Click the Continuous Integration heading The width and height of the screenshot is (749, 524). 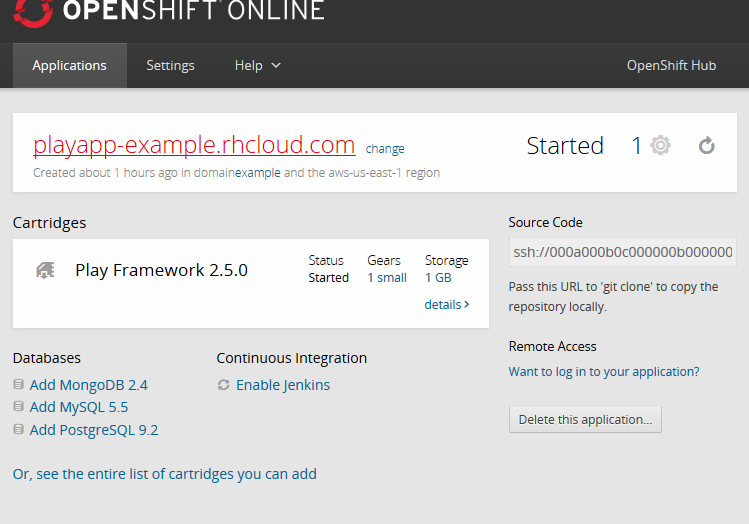291,358
